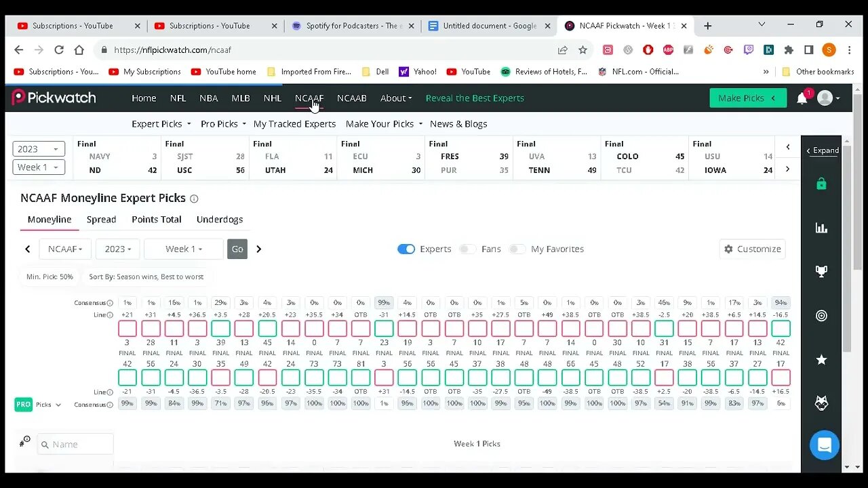This screenshot has height=488, width=868.
Task: Click the star sidebar icon
Action: tap(821, 360)
